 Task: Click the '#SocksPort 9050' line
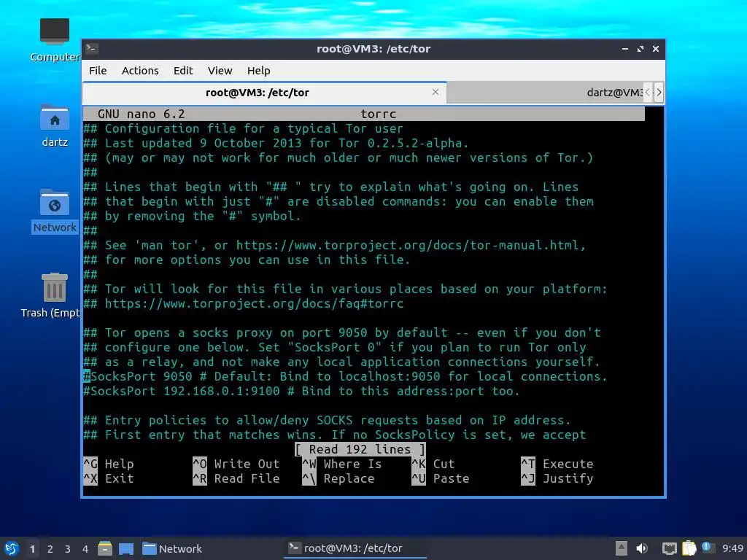pos(345,376)
